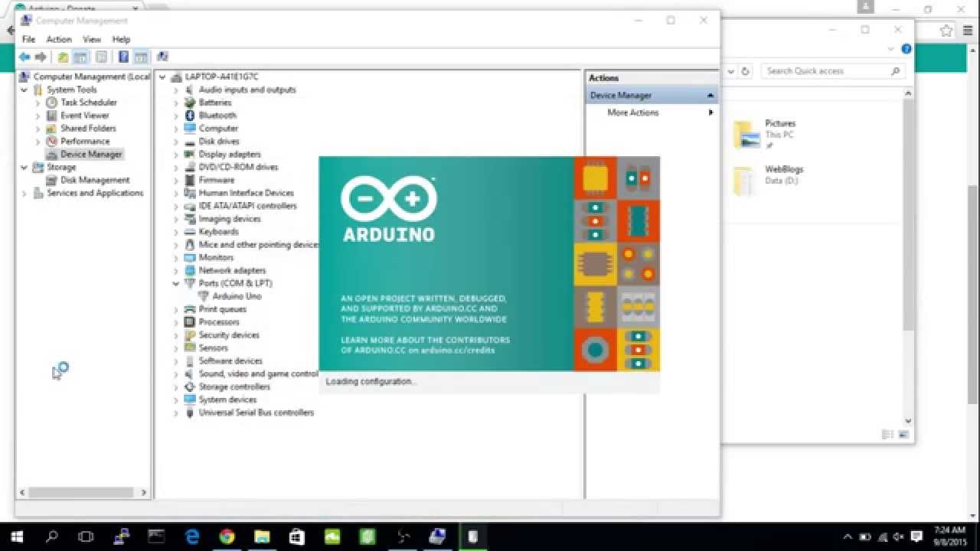Image resolution: width=980 pixels, height=551 pixels.
Task: Open the View menu
Action: click(92, 39)
